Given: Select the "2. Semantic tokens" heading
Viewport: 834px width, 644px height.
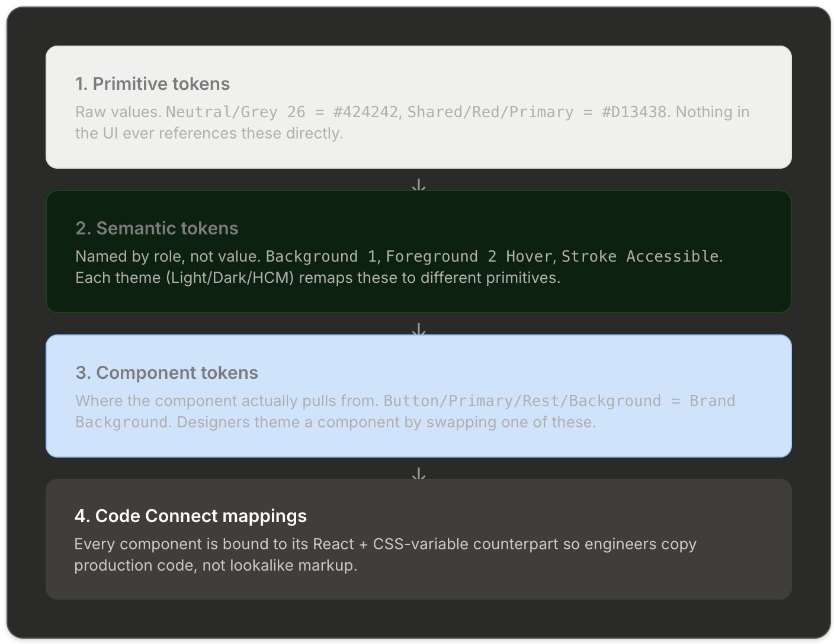Looking at the screenshot, I should 157,228.
